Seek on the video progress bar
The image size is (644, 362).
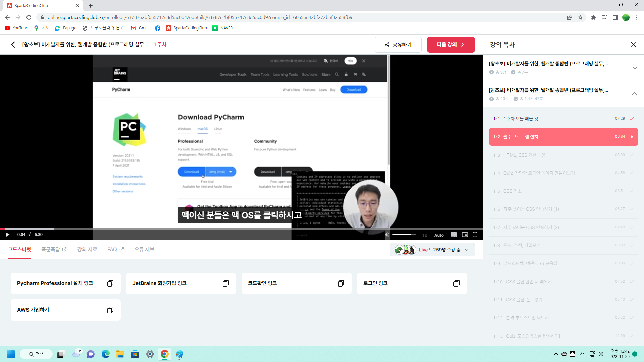point(241,229)
